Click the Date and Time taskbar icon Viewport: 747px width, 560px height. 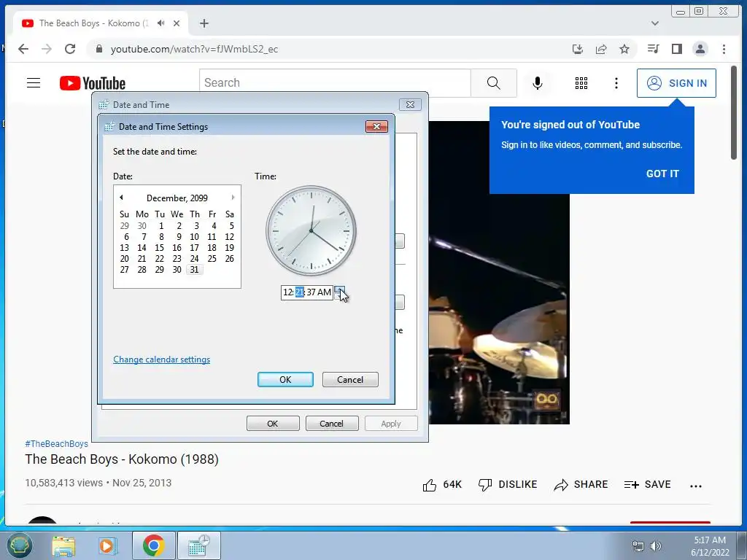click(198, 545)
